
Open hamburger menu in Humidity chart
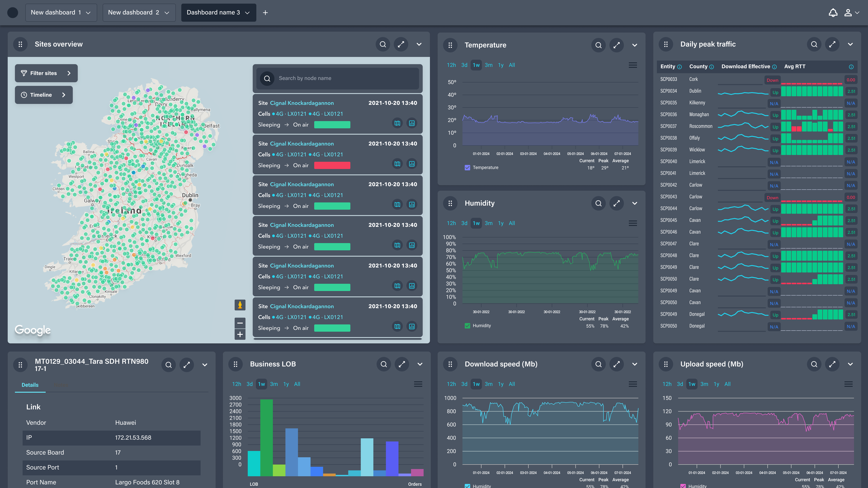click(x=632, y=223)
